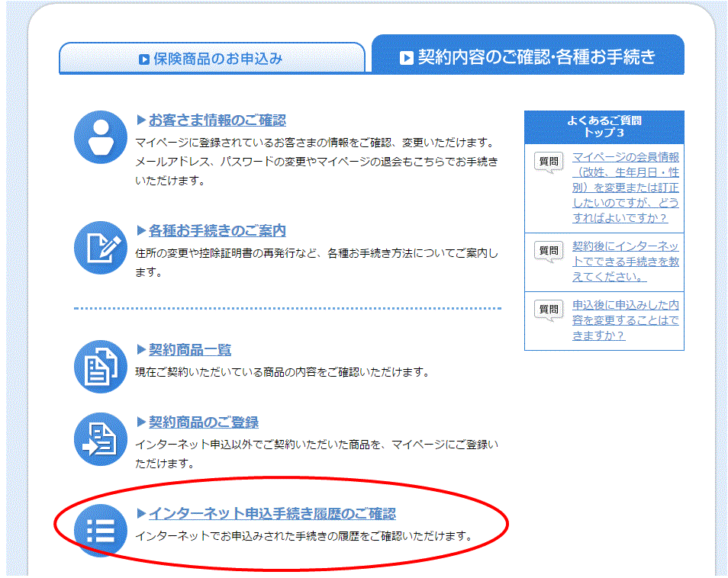This screenshot has height=578, width=728.
Task: Click the play arrow icon in 保険商品のお申込み tab
Action: pyautogui.click(x=144, y=59)
